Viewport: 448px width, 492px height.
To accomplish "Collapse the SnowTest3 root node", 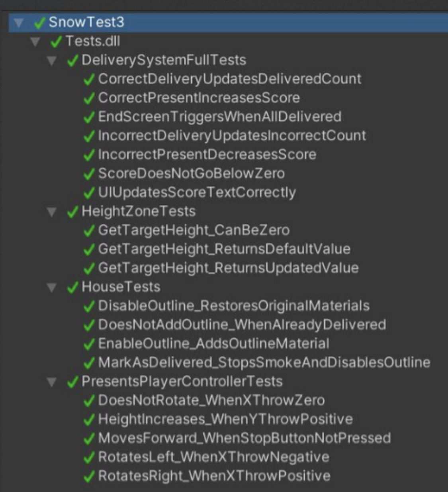I will tap(19, 23).
